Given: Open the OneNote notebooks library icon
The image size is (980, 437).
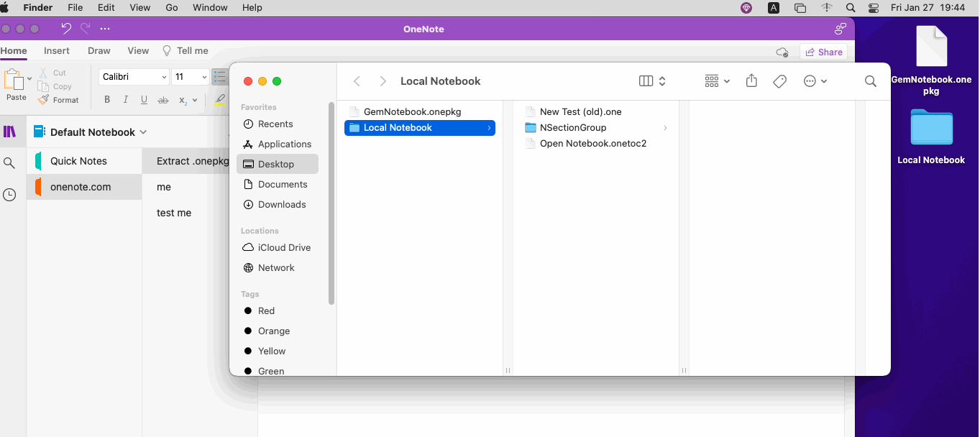Looking at the screenshot, I should pyautogui.click(x=9, y=132).
